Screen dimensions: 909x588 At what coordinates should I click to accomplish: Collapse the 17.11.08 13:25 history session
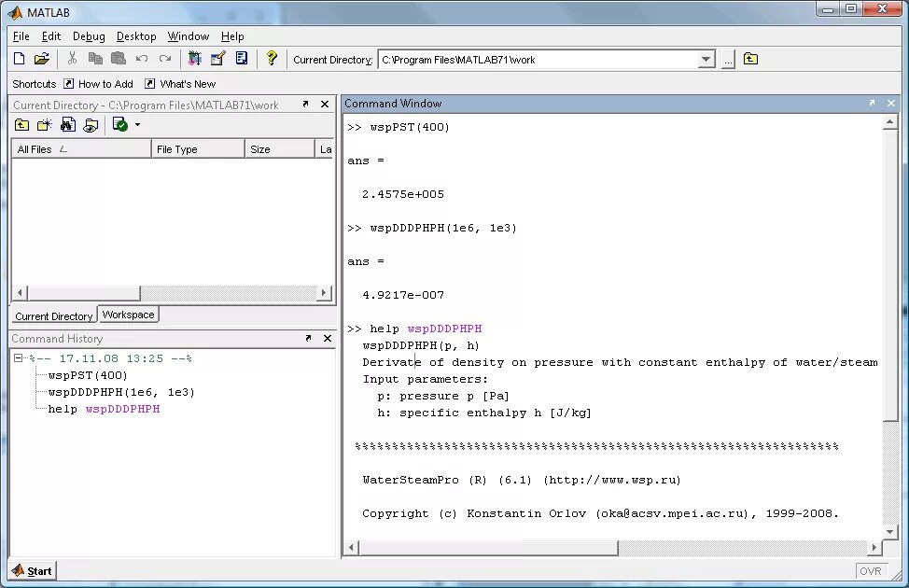point(18,358)
